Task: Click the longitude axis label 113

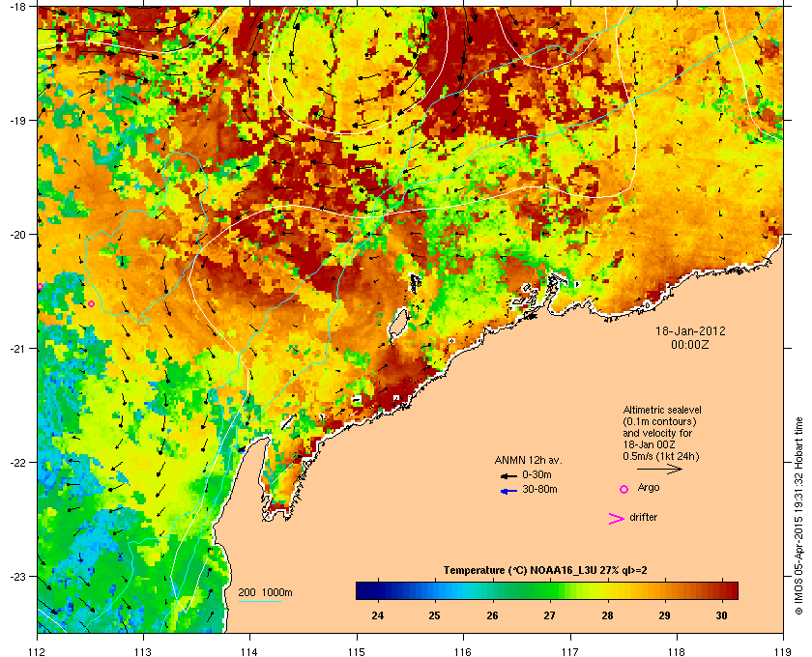Action: click(x=143, y=652)
